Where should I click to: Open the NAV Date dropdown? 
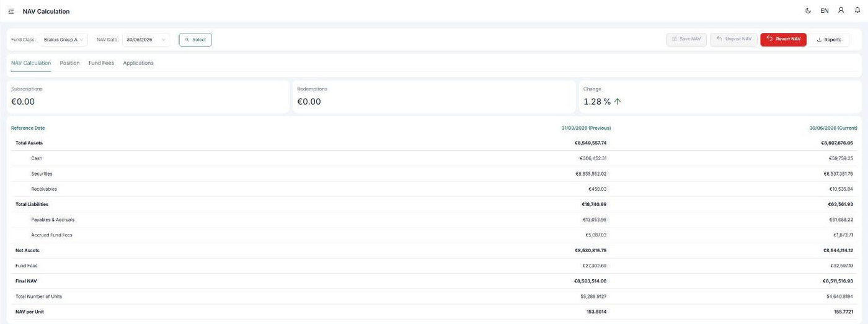[x=146, y=40]
